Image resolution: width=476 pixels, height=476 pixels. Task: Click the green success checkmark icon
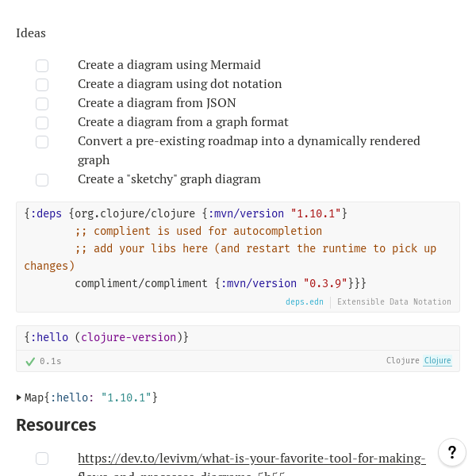(30, 361)
